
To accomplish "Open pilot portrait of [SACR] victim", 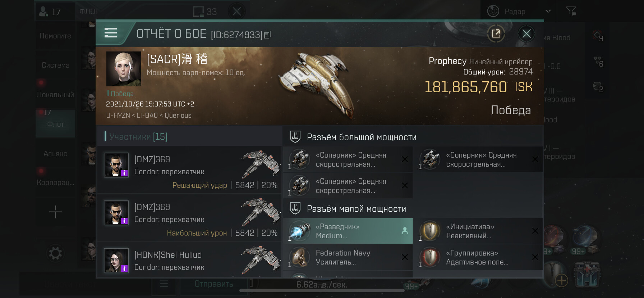I will pyautogui.click(x=124, y=69).
